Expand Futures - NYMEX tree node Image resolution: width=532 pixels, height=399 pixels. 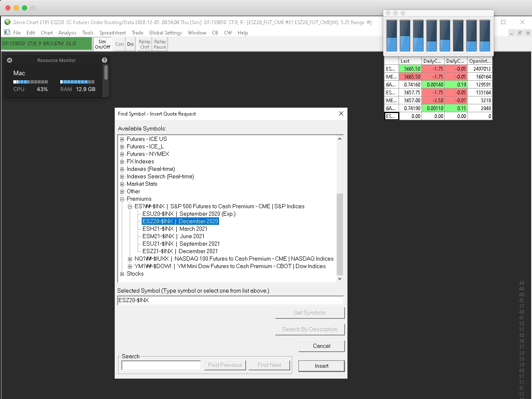point(122,154)
